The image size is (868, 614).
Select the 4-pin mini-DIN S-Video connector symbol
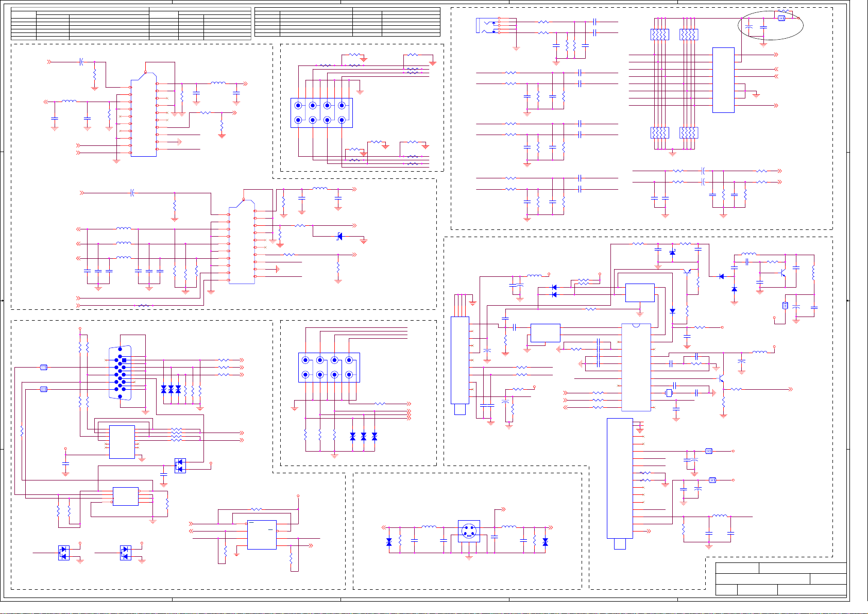click(469, 531)
